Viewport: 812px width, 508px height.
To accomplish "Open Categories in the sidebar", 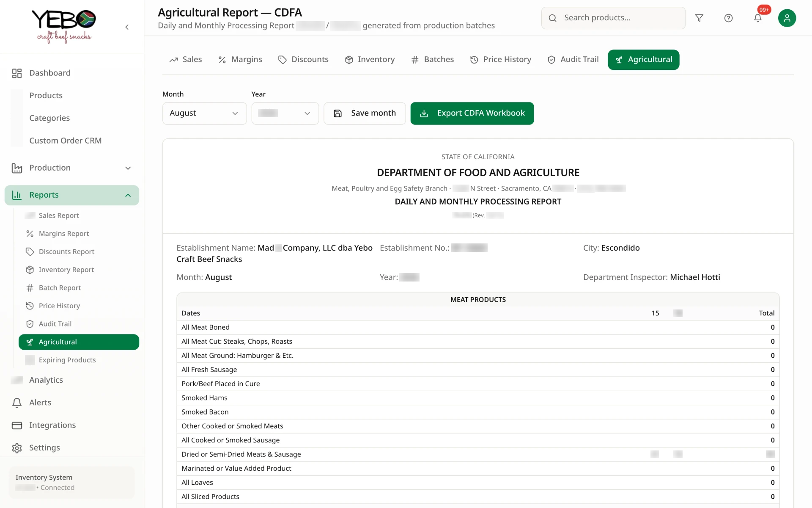I will click(49, 118).
